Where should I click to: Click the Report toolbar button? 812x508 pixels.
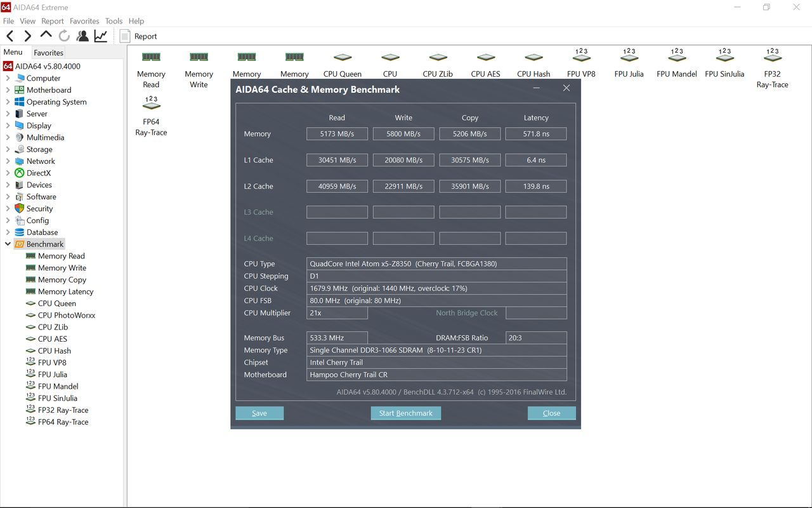click(x=138, y=36)
